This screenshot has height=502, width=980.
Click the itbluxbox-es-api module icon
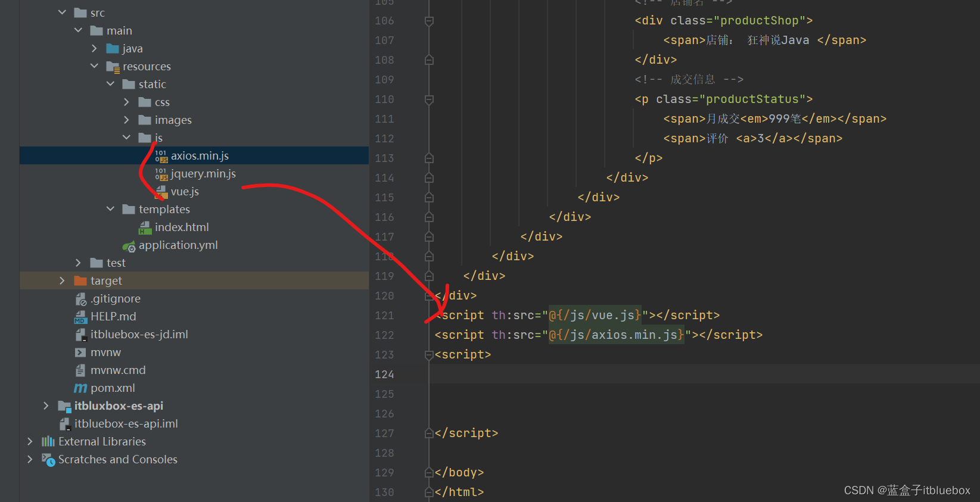point(64,406)
